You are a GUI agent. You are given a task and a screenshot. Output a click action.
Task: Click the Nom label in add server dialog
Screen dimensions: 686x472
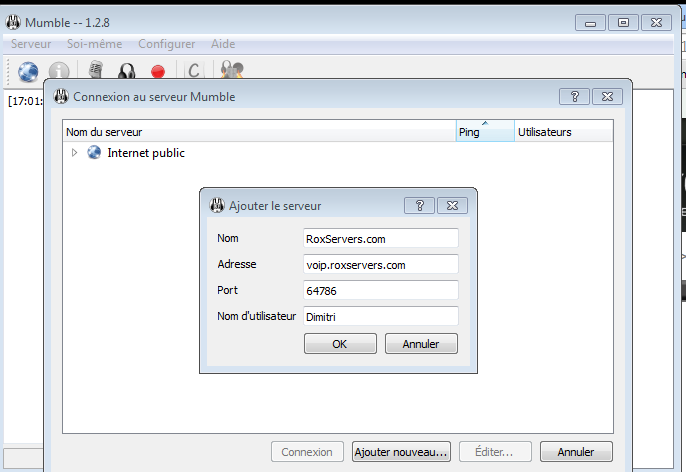click(x=228, y=238)
